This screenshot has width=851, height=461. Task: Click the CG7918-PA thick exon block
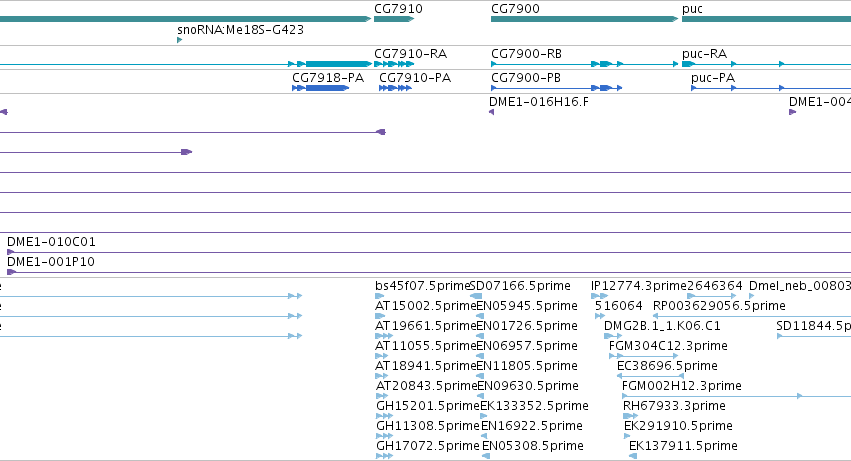point(327,88)
